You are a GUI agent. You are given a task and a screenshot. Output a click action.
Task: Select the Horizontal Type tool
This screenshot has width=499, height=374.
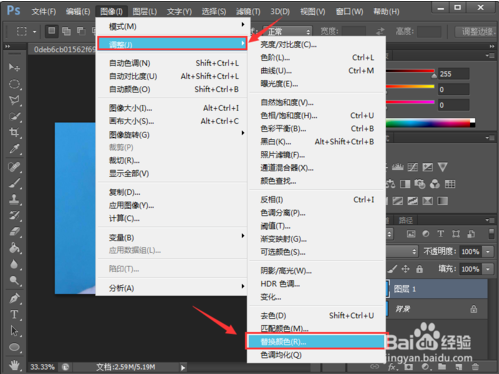click(x=14, y=314)
